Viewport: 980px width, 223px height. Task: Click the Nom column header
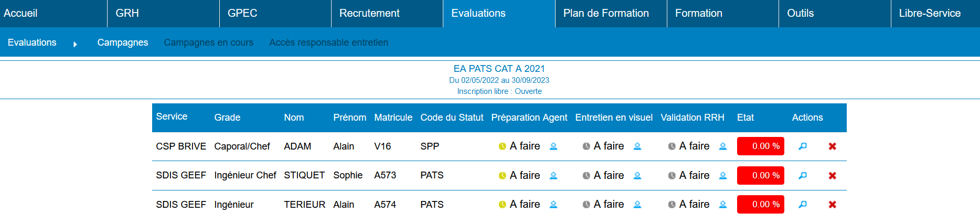[x=294, y=118]
